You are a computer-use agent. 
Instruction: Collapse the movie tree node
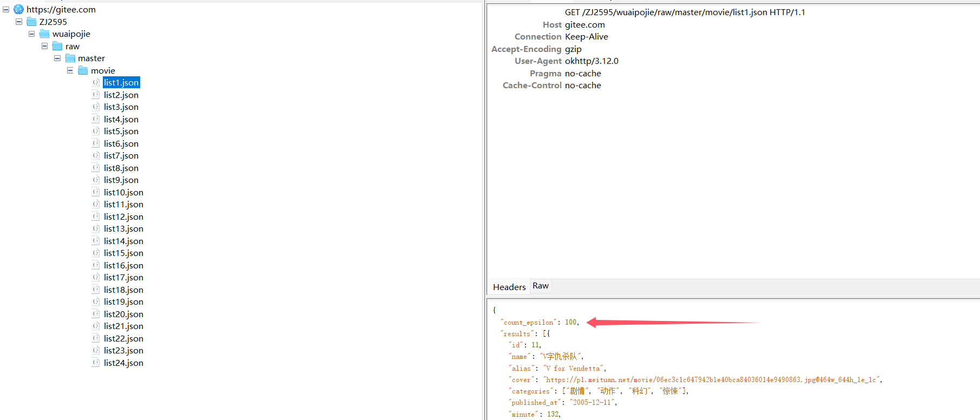pyautogui.click(x=70, y=70)
